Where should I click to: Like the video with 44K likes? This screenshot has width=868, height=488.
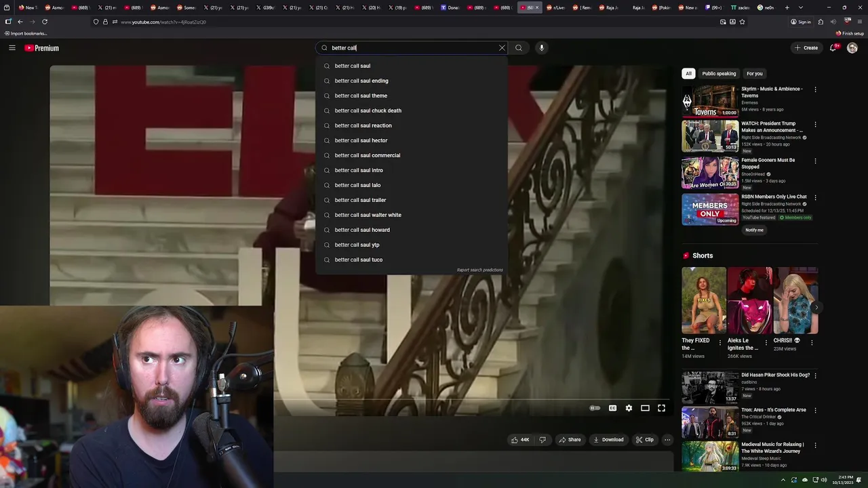pyautogui.click(x=520, y=440)
